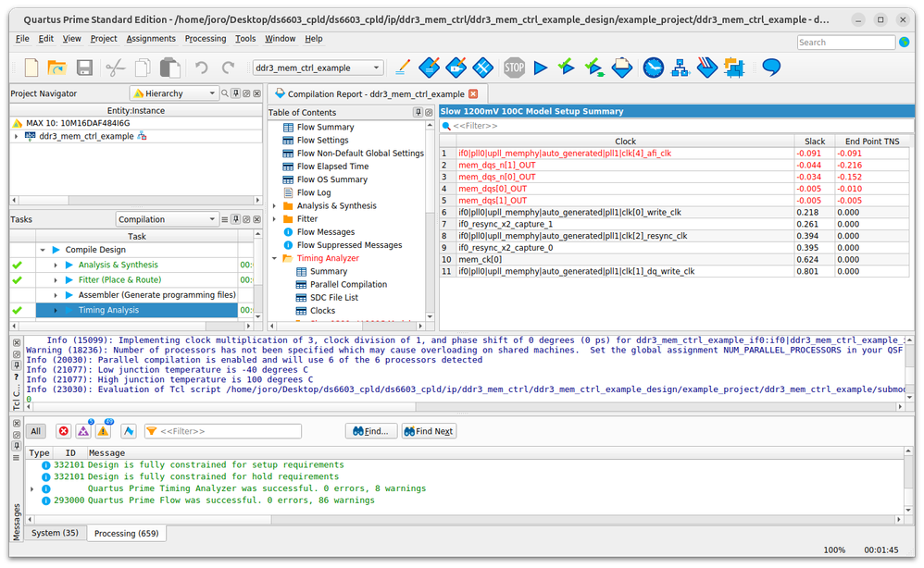Screen dimensions: 924x568
Task: Open the hierarchy network icon in toolbar
Action: (681, 68)
